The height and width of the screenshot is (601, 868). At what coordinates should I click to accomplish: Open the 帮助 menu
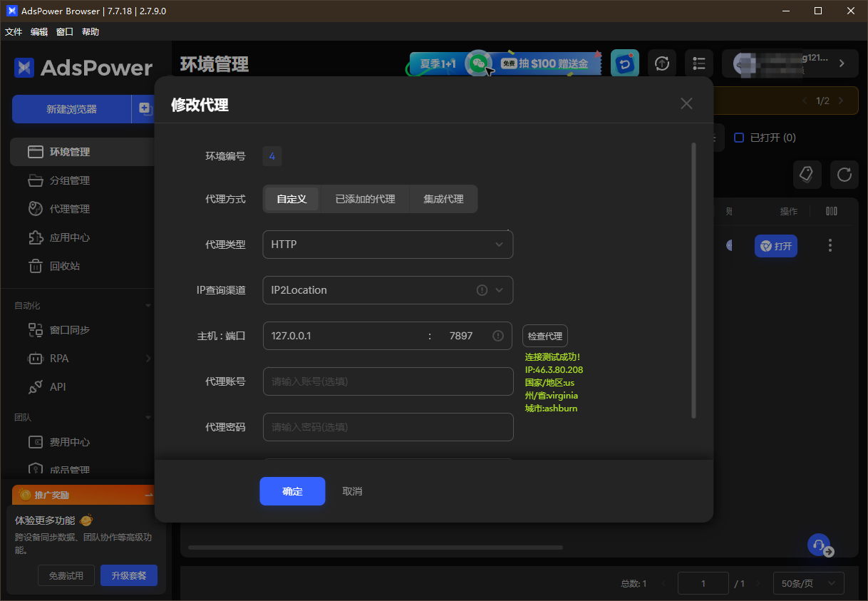tap(91, 32)
